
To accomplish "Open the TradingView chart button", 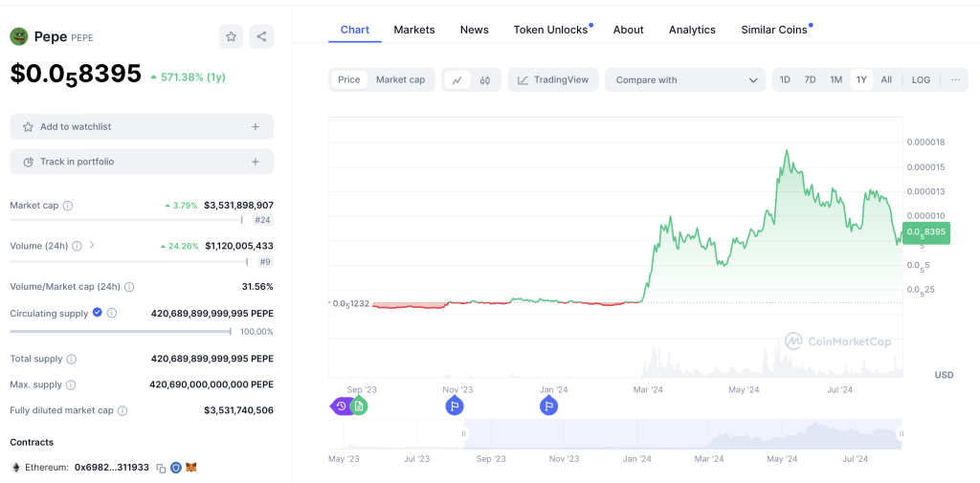I will tap(553, 80).
